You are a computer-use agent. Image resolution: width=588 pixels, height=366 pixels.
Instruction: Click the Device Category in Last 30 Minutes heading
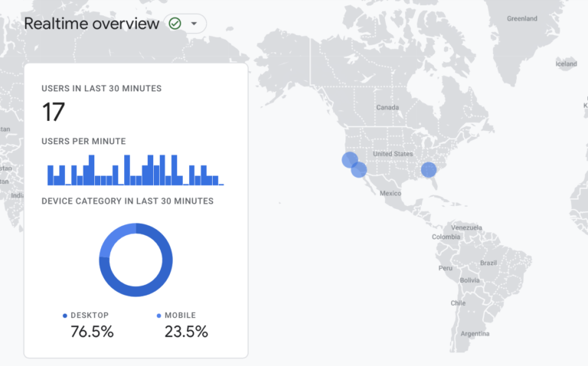coord(127,201)
